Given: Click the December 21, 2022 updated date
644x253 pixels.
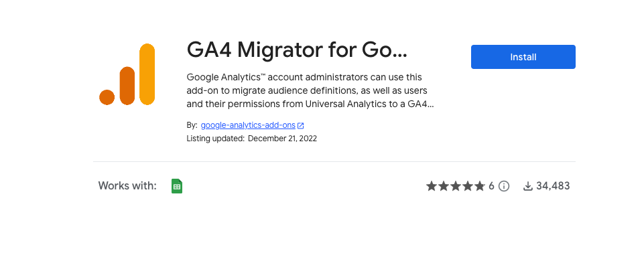Looking at the screenshot, I should [283, 139].
